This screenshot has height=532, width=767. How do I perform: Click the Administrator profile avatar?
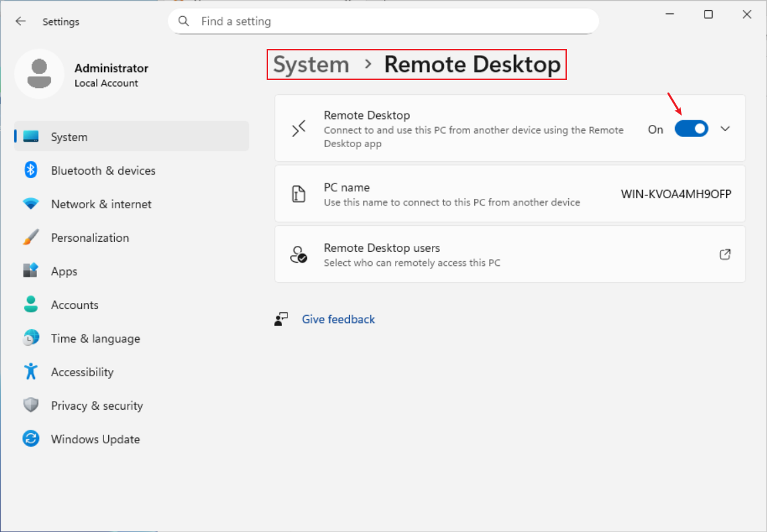pos(39,74)
